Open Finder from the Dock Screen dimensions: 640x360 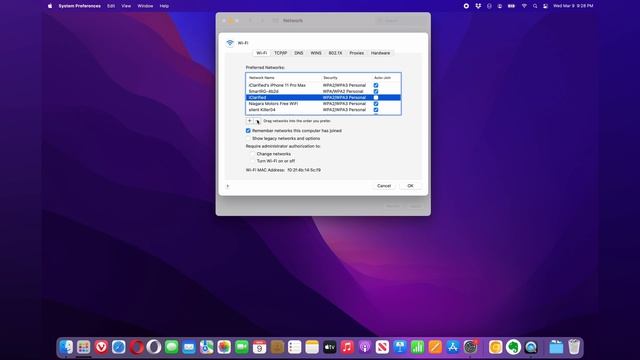tap(66, 347)
